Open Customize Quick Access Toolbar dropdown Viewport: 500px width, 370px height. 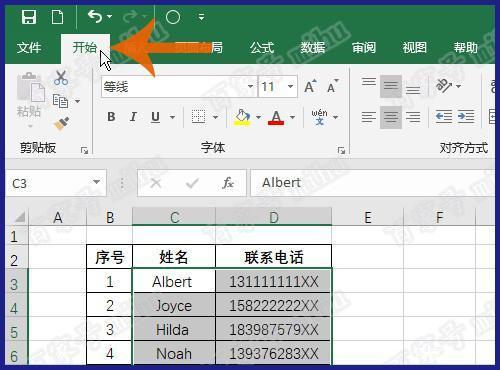[201, 17]
